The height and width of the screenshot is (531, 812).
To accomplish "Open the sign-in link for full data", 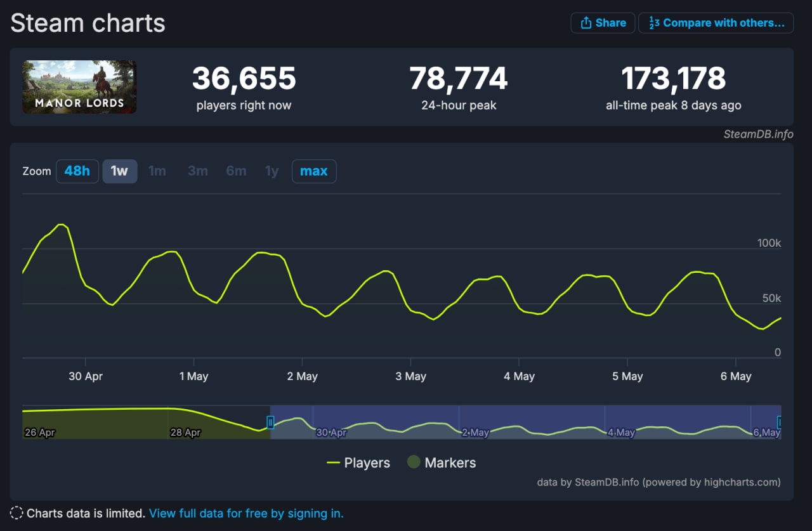I will (246, 513).
